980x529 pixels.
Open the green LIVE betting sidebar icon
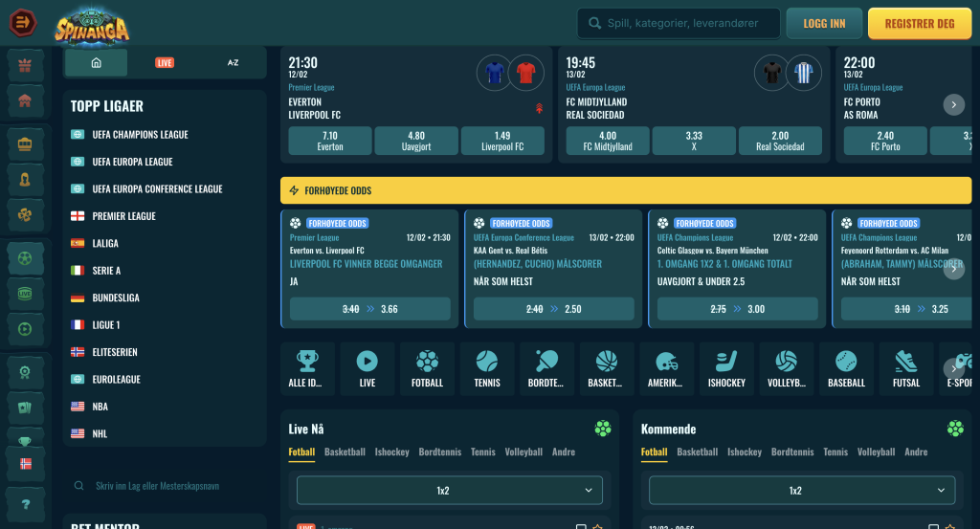coord(25,294)
